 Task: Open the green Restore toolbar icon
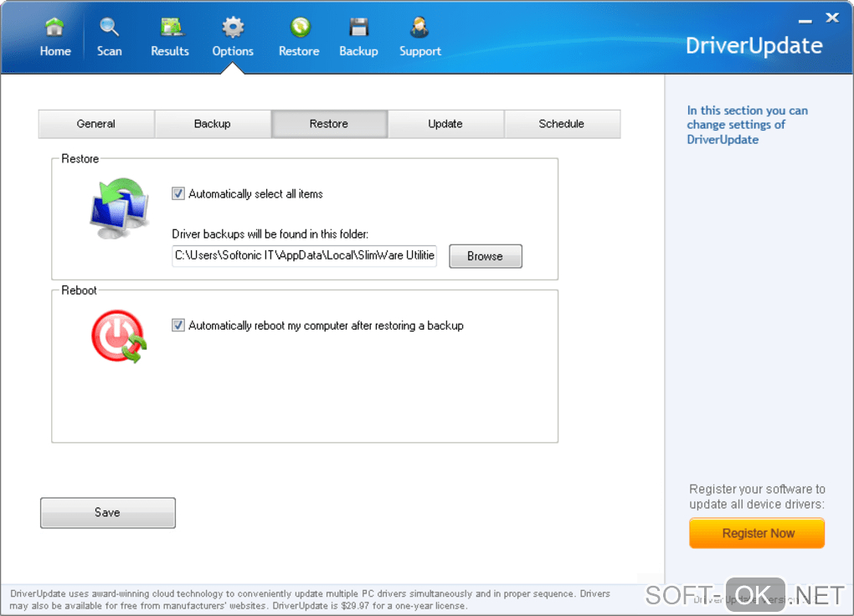[x=300, y=26]
